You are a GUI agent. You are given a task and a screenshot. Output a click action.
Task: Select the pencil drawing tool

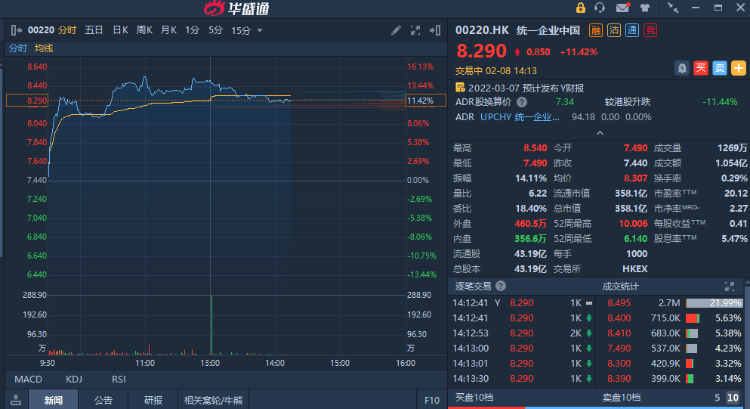[396, 31]
